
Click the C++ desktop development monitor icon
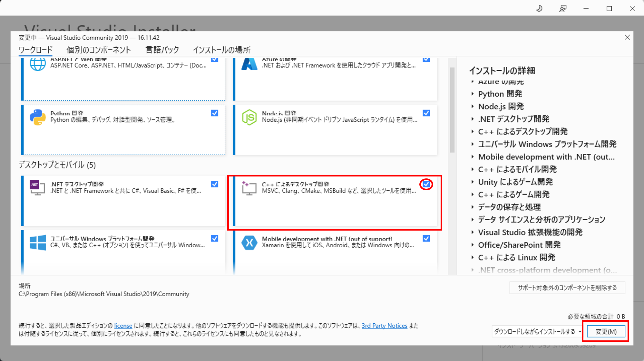249,188
